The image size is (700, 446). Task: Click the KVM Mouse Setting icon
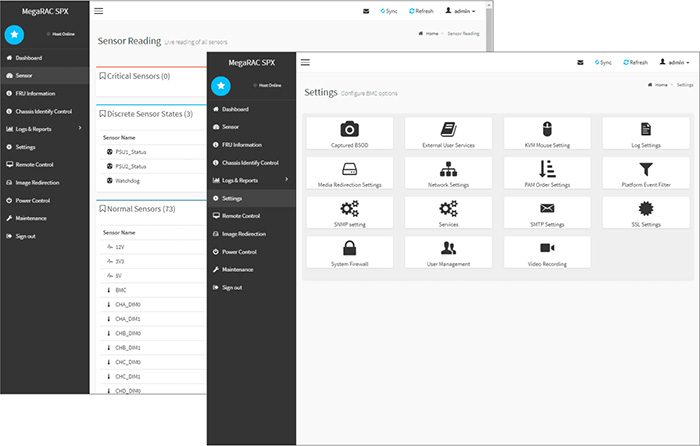tap(547, 129)
